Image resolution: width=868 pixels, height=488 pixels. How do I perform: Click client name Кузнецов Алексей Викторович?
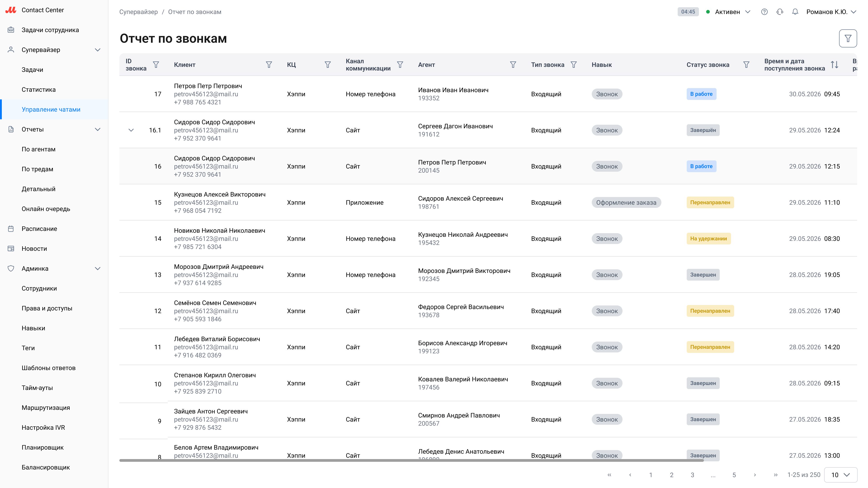(x=220, y=194)
